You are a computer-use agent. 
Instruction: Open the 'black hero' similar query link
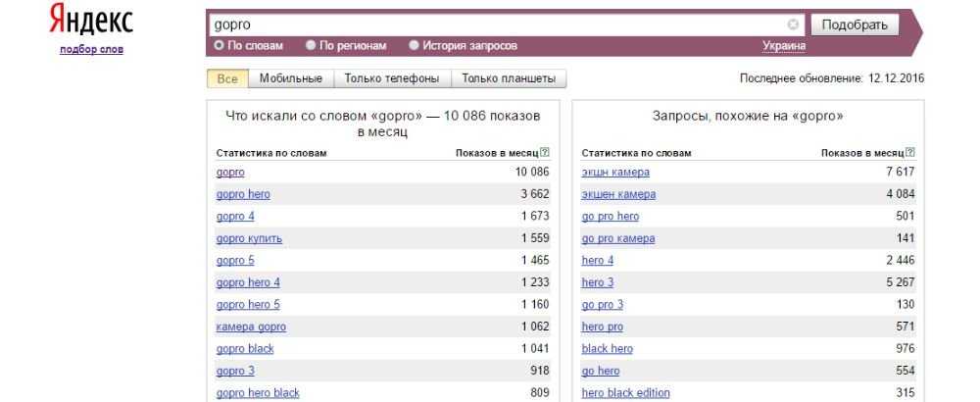[607, 349]
